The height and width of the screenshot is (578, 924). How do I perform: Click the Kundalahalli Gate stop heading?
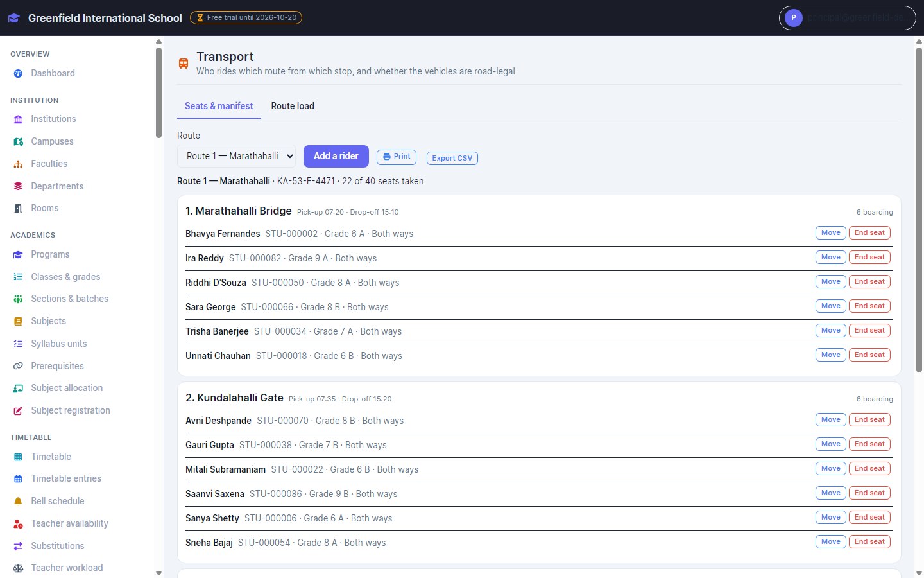234,398
